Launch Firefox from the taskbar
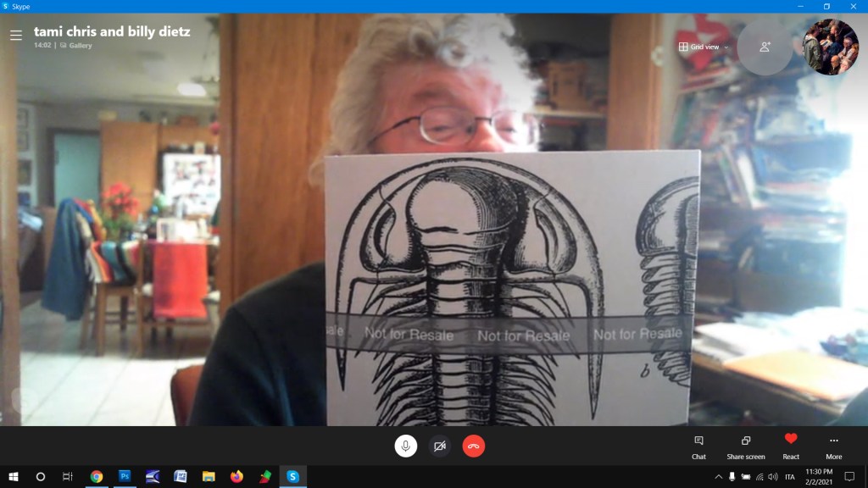The height and width of the screenshot is (488, 868). [236, 477]
